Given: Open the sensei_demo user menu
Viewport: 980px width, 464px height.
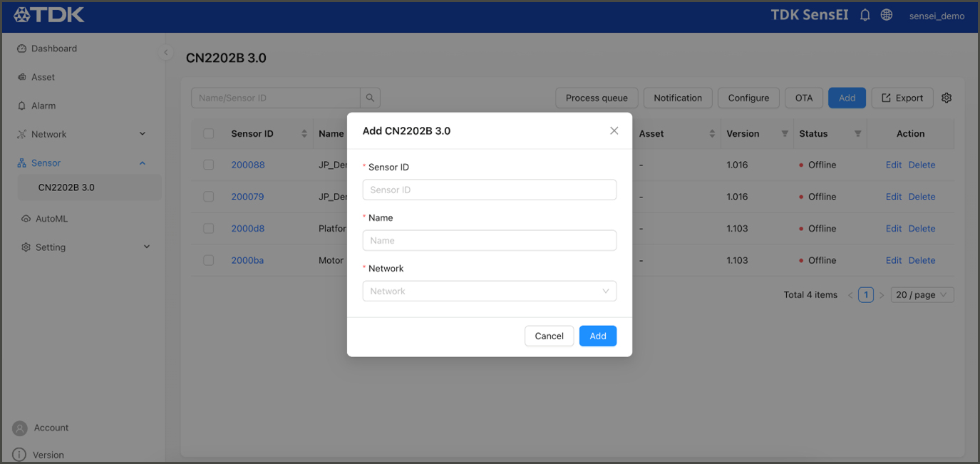Looking at the screenshot, I should pyautogui.click(x=937, y=16).
